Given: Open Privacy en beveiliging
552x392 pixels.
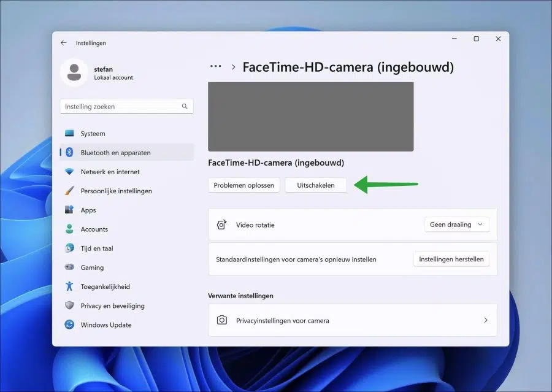Looking at the screenshot, I should point(127,306).
